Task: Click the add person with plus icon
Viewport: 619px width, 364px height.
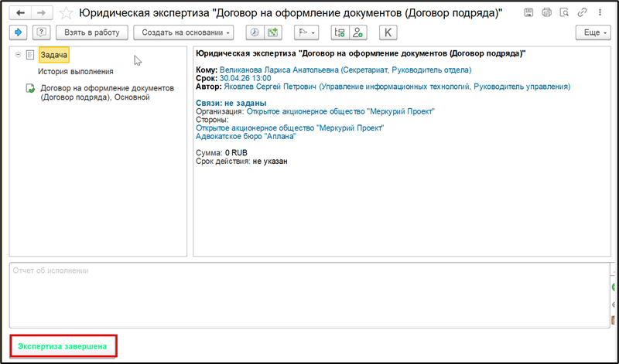Action: click(358, 32)
